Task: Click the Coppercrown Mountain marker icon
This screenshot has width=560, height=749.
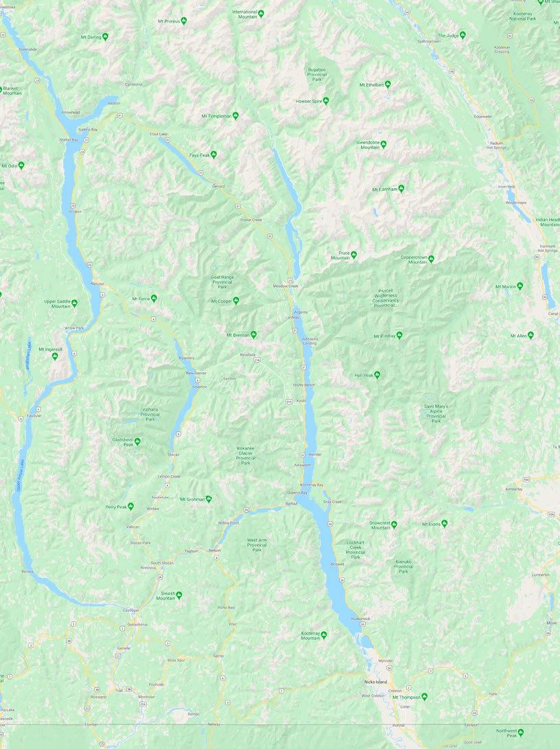Action: [431, 259]
